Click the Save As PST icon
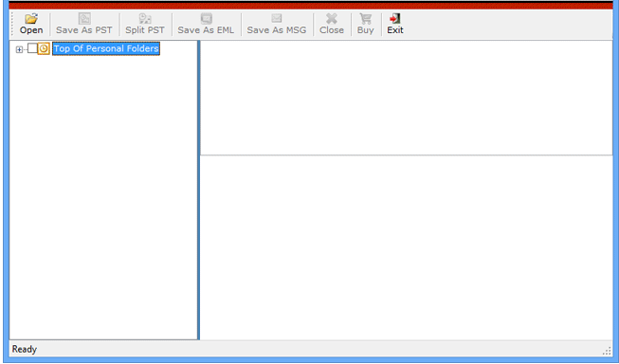This screenshot has width=619, height=364. tap(84, 18)
